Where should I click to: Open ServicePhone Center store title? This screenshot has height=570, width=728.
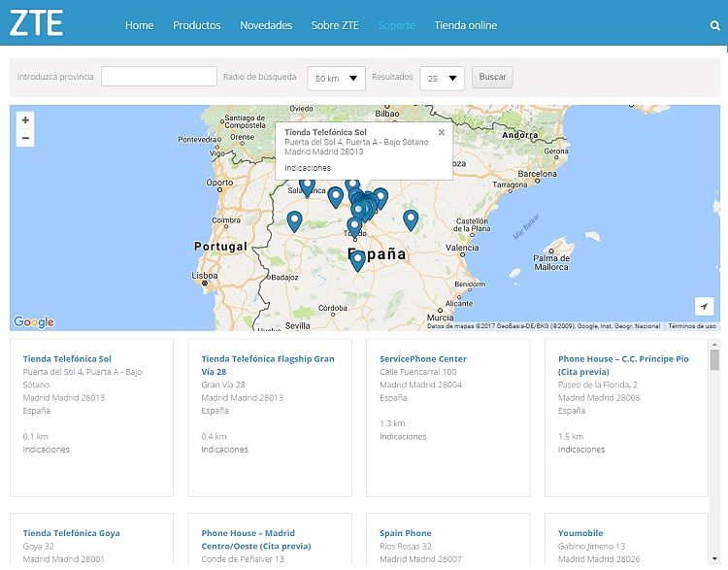coord(423,358)
